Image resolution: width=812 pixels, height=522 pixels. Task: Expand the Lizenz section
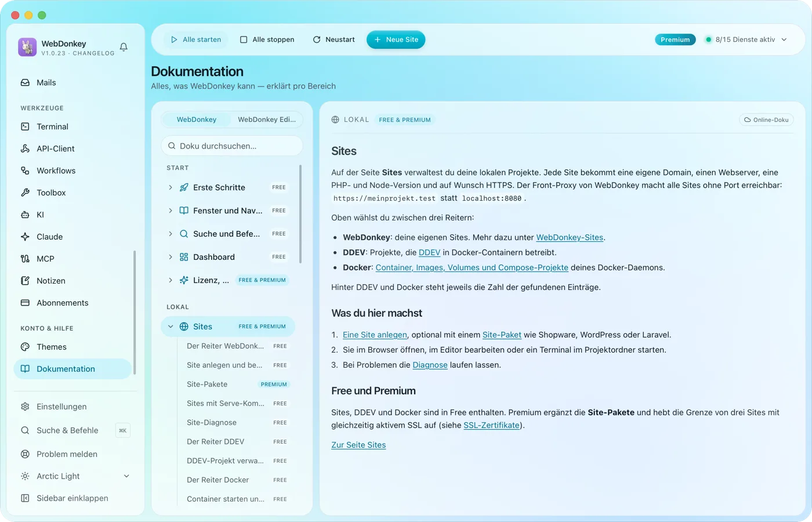[170, 280]
